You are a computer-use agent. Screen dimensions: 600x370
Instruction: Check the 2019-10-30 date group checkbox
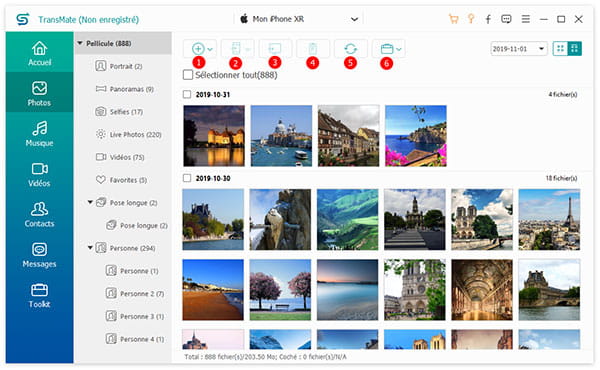coord(187,178)
